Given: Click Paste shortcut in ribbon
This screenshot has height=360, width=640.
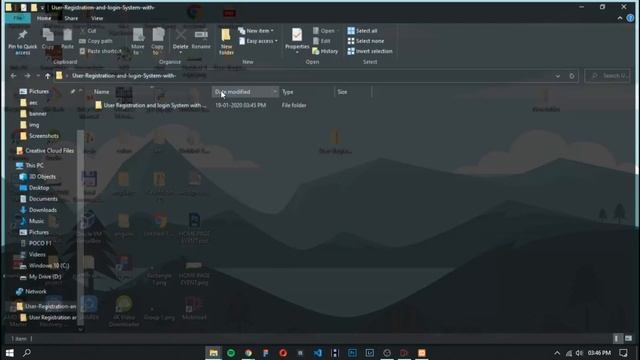Looking at the screenshot, I should pyautogui.click(x=100, y=51).
